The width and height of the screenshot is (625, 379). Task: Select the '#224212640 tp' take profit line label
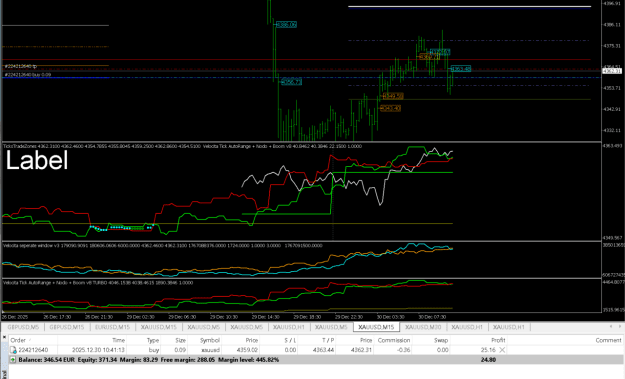pyautogui.click(x=20, y=66)
